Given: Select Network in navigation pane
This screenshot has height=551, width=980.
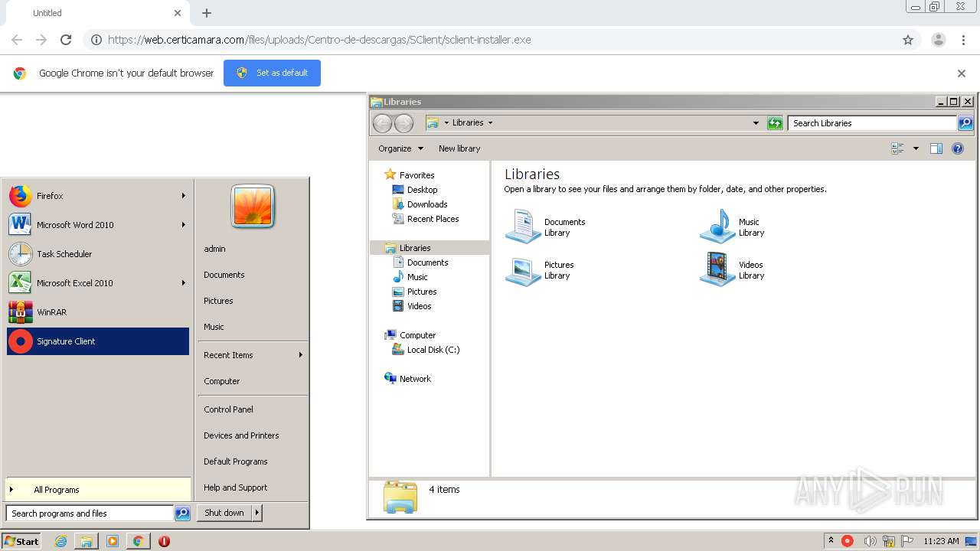Looking at the screenshot, I should click(x=415, y=379).
